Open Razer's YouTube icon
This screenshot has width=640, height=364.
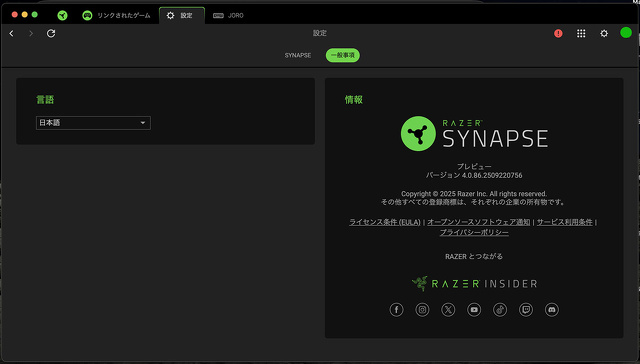(474, 310)
